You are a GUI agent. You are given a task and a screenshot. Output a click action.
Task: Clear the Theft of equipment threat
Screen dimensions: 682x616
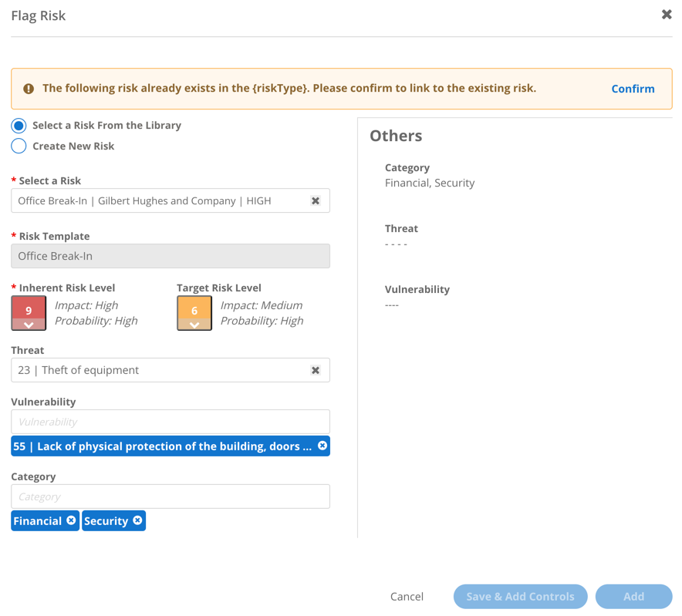point(316,370)
